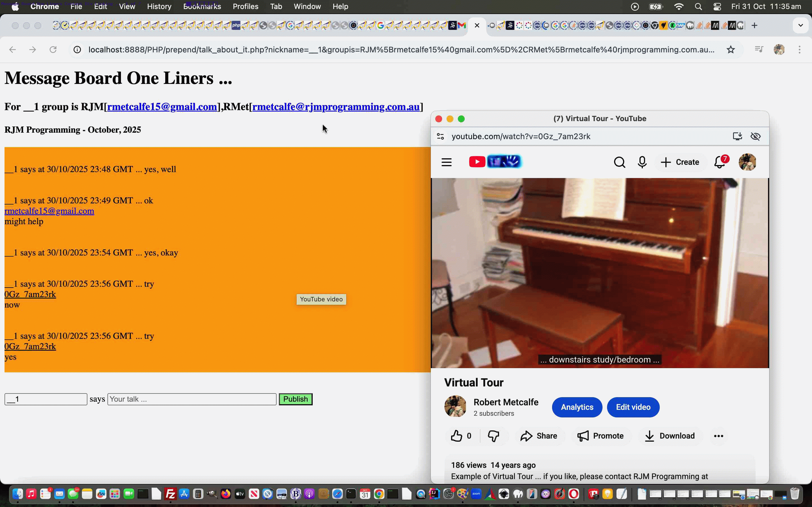Click the YouTube logo to go home

pos(477,161)
